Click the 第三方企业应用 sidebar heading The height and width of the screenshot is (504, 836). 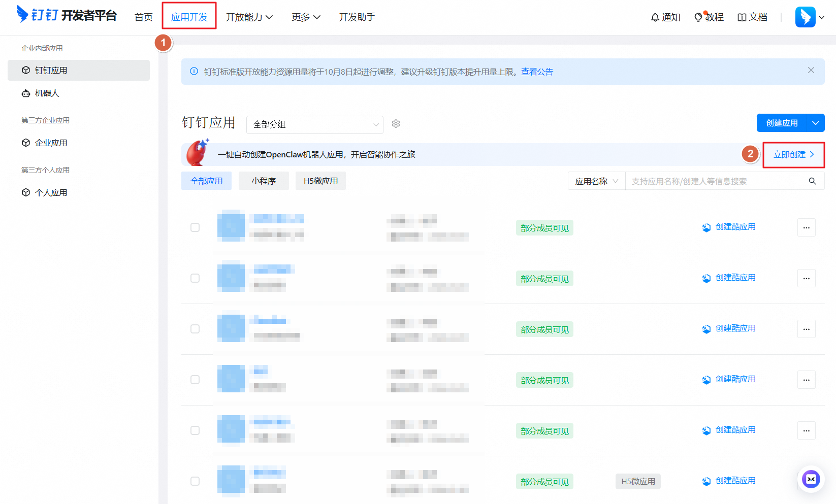[x=45, y=120]
